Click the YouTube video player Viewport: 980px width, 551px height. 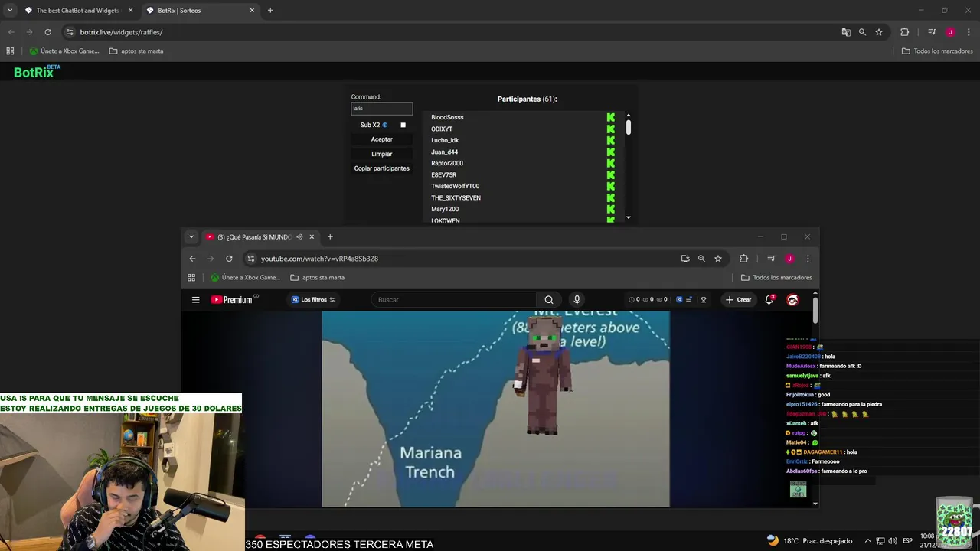(x=495, y=409)
